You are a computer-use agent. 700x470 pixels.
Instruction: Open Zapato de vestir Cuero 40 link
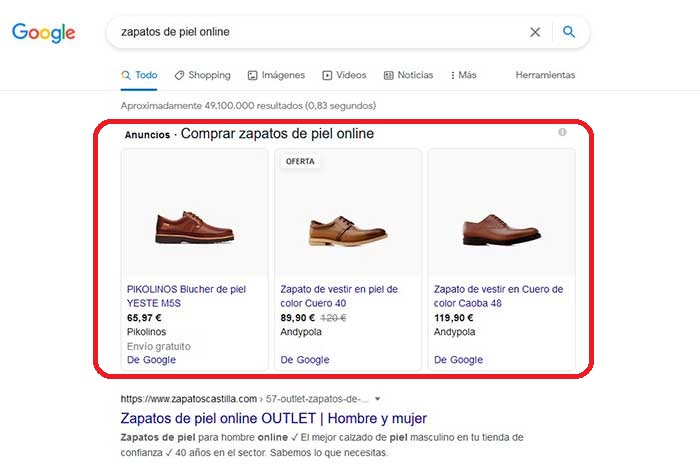click(339, 296)
